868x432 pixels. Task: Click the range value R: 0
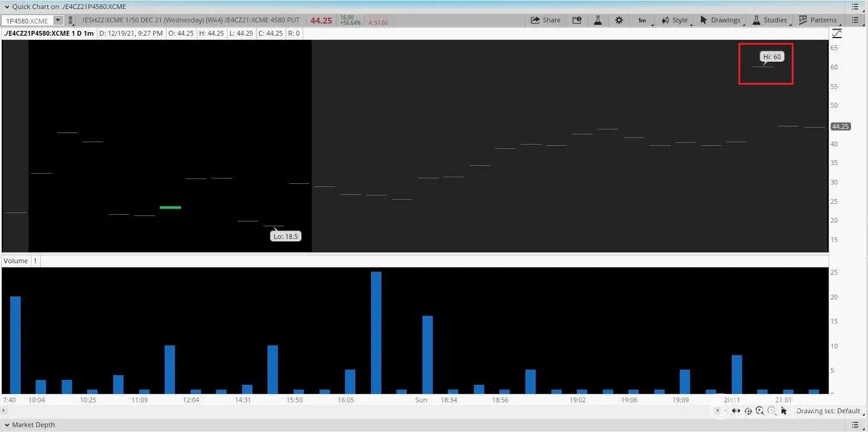(x=294, y=33)
